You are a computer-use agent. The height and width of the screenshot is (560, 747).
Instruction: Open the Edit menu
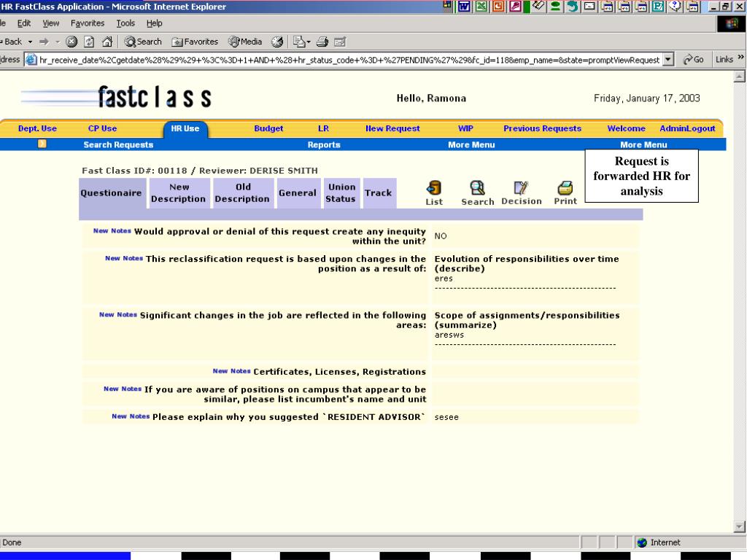(x=24, y=23)
